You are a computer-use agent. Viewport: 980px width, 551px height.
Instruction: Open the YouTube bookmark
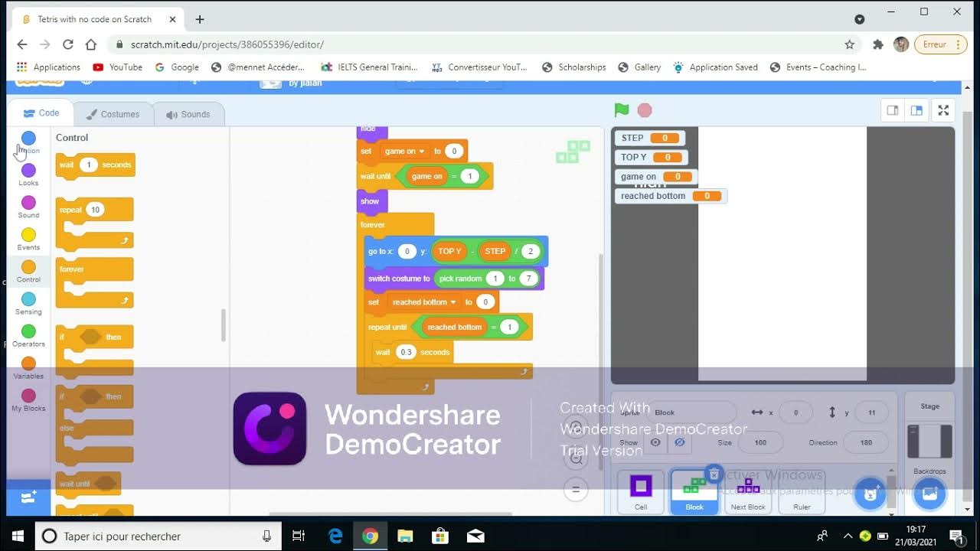point(118,67)
